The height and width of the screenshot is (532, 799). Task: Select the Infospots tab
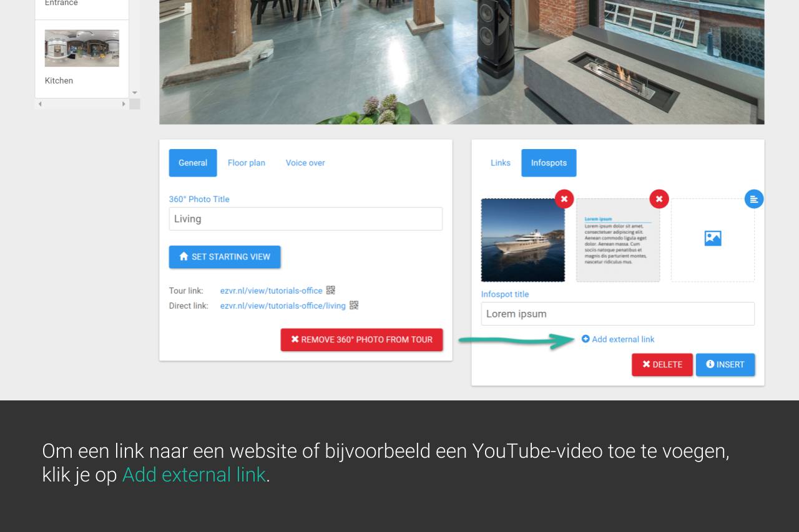[x=549, y=163]
